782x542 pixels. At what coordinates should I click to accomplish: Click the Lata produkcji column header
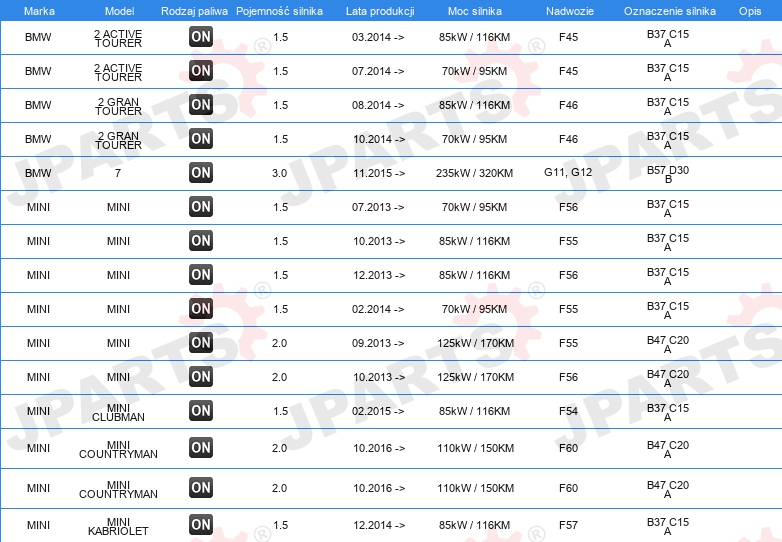(x=380, y=11)
